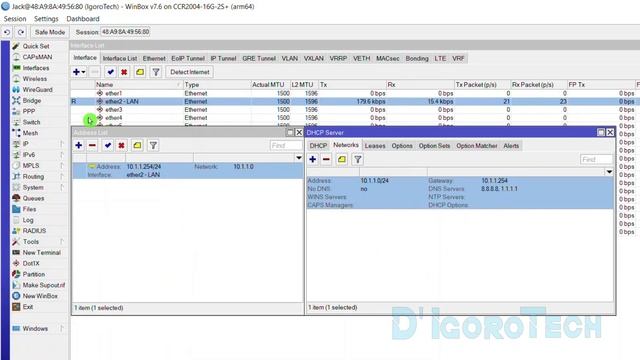Image resolution: width=640 pixels, height=360 pixels.
Task: Expand Windows submenu
Action: [62, 329]
